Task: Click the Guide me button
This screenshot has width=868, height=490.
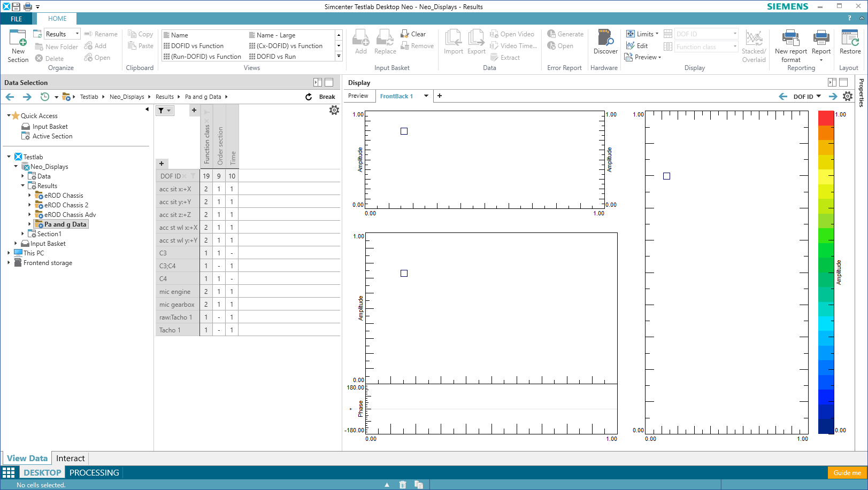Action: pos(847,473)
